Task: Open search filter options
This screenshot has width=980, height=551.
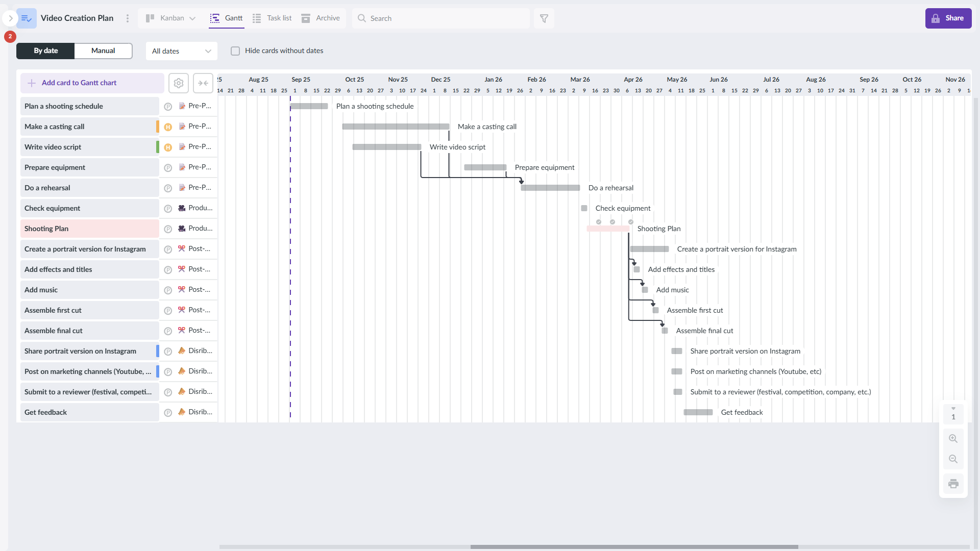Action: [544, 18]
